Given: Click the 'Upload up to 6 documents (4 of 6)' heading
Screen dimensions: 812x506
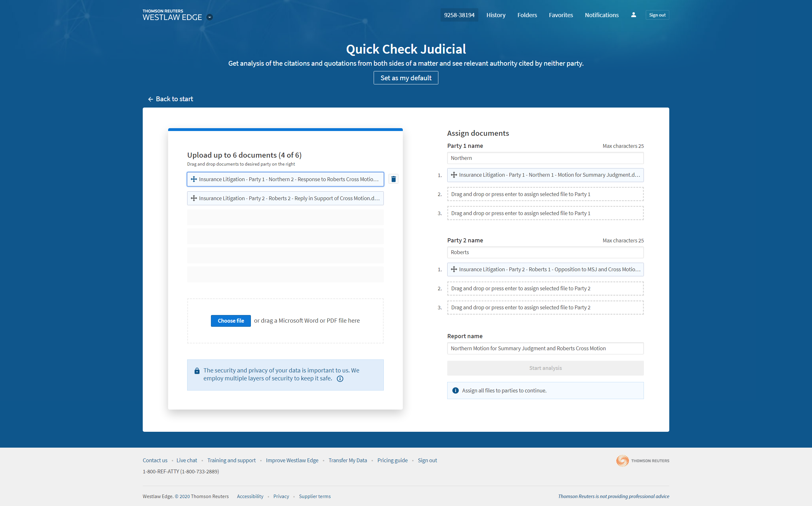Looking at the screenshot, I should coord(244,155).
